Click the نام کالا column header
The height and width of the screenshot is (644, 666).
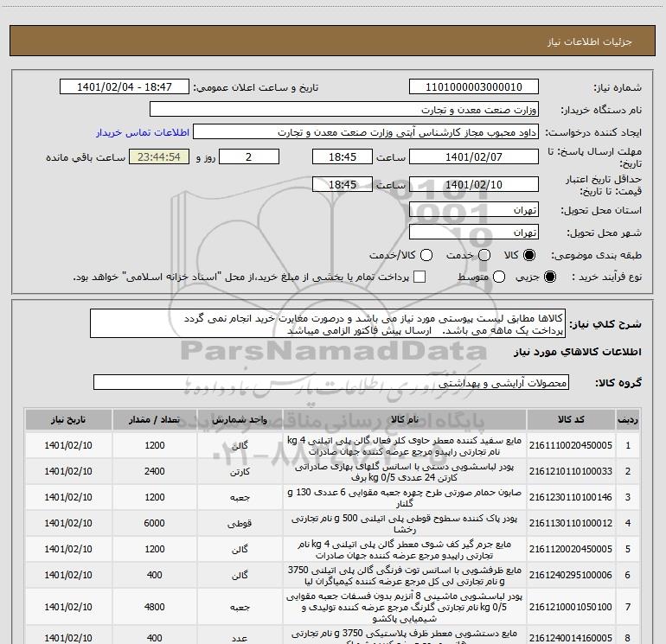(x=405, y=419)
